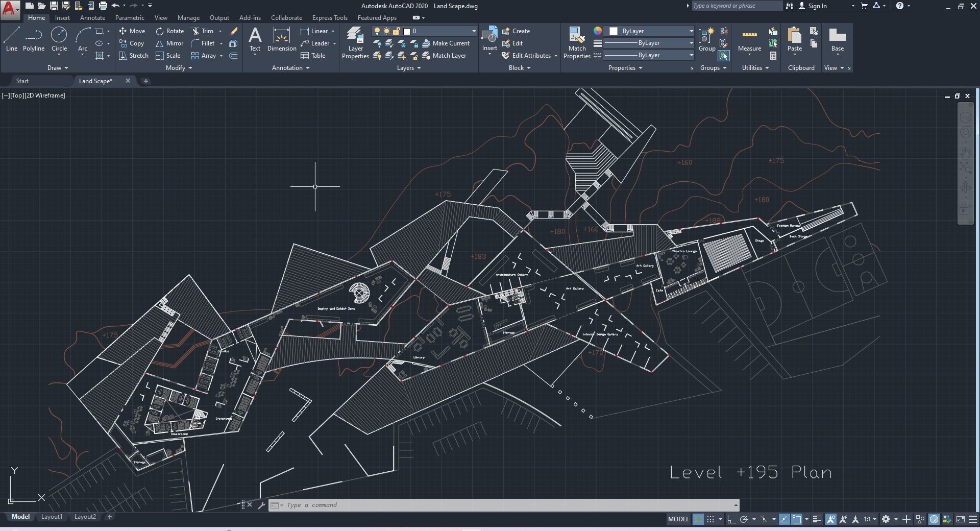Toggle object snap tracking in status bar

(784, 519)
